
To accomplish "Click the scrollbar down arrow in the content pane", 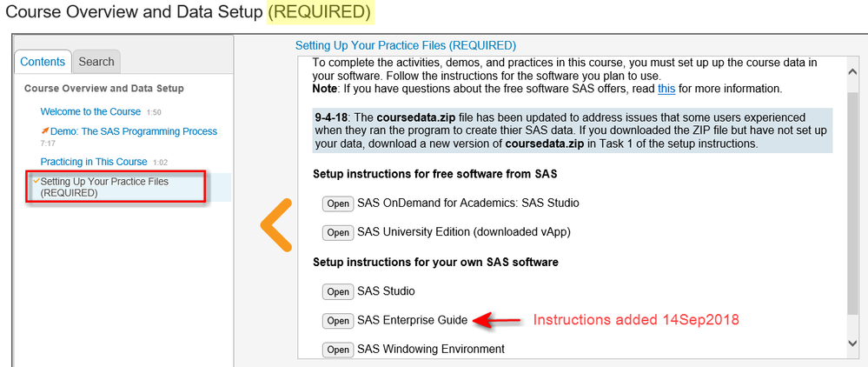I will (x=854, y=344).
